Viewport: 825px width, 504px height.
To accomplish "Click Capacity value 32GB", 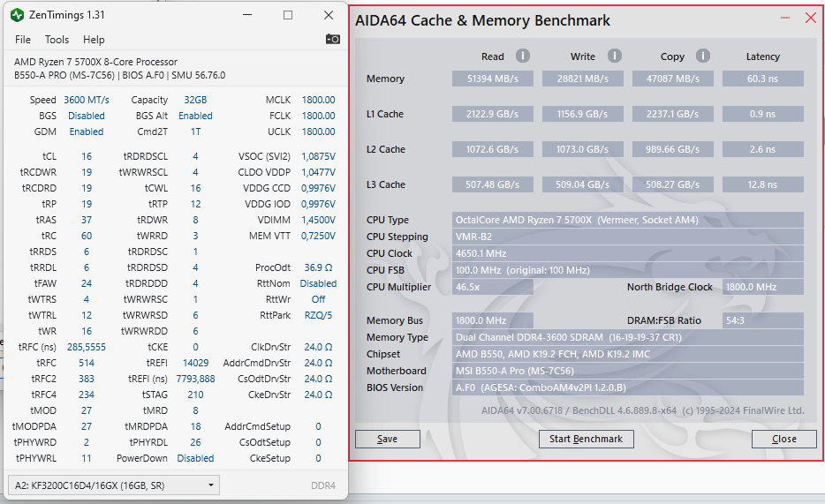I will click(195, 100).
